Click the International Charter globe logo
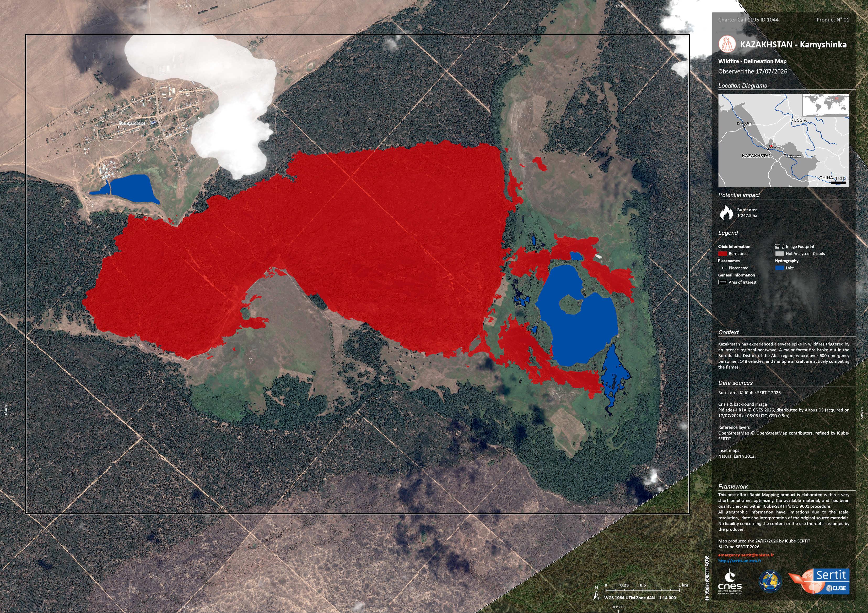 coord(771,582)
